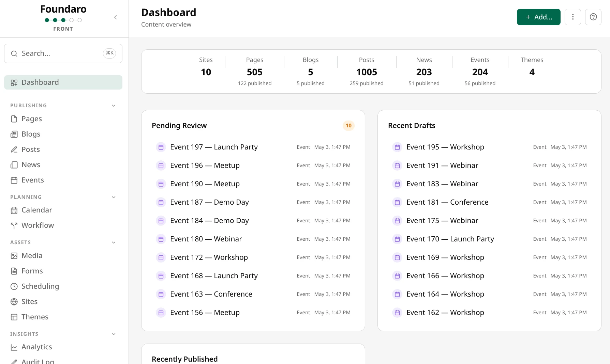The image size is (610, 364).
Task: Click the icon beside Event 156 — Meetup
Action: click(x=161, y=313)
